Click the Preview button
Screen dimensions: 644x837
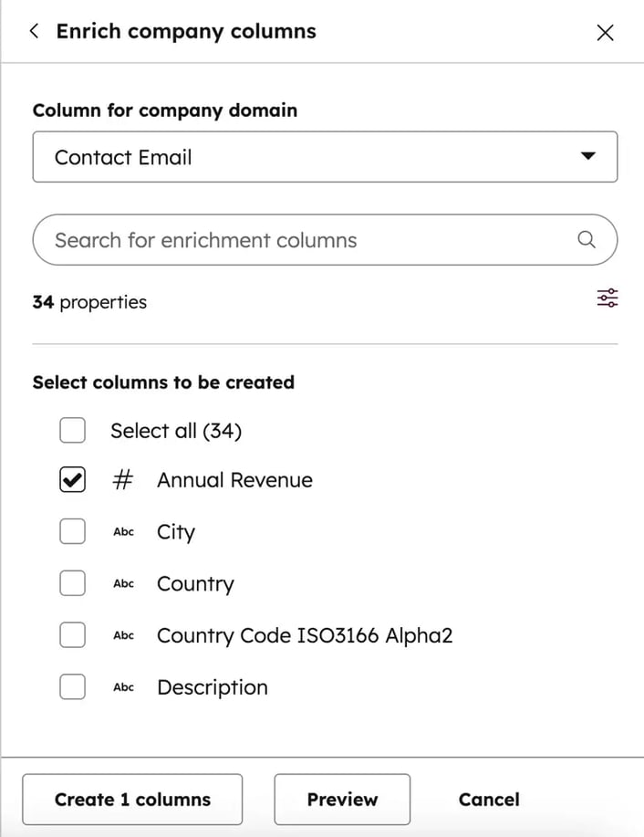tap(342, 800)
